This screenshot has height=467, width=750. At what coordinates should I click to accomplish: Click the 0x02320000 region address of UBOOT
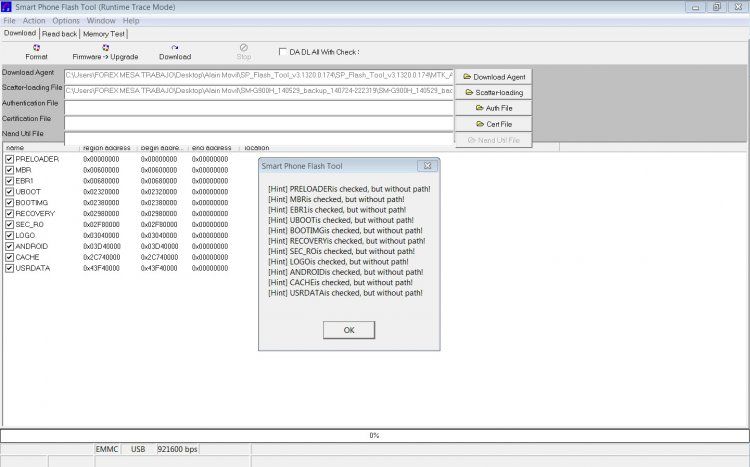(x=101, y=192)
